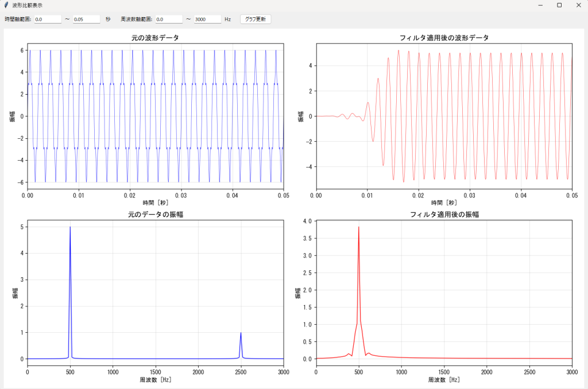Close the 波形比較表示 window
This screenshot has width=588, height=389.
coord(578,5)
